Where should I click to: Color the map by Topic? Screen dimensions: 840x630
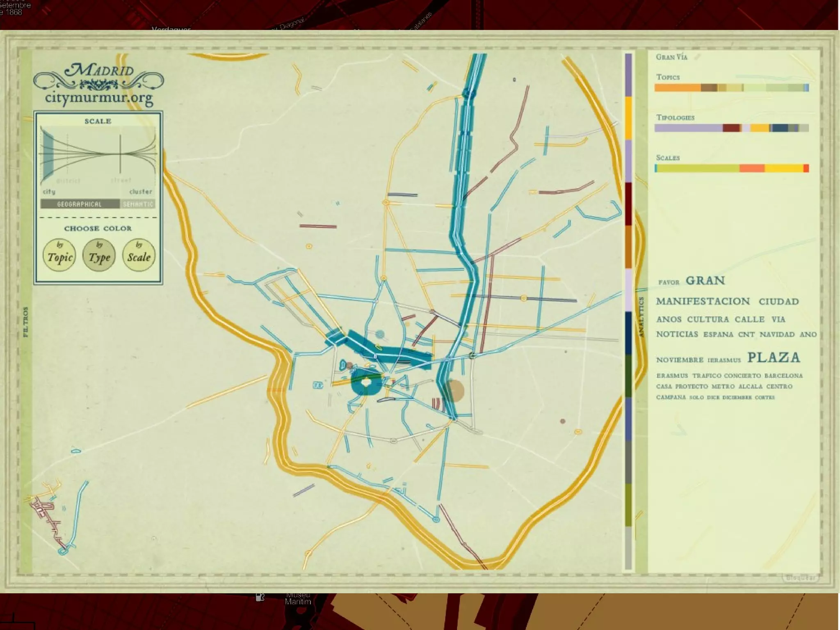tap(59, 256)
